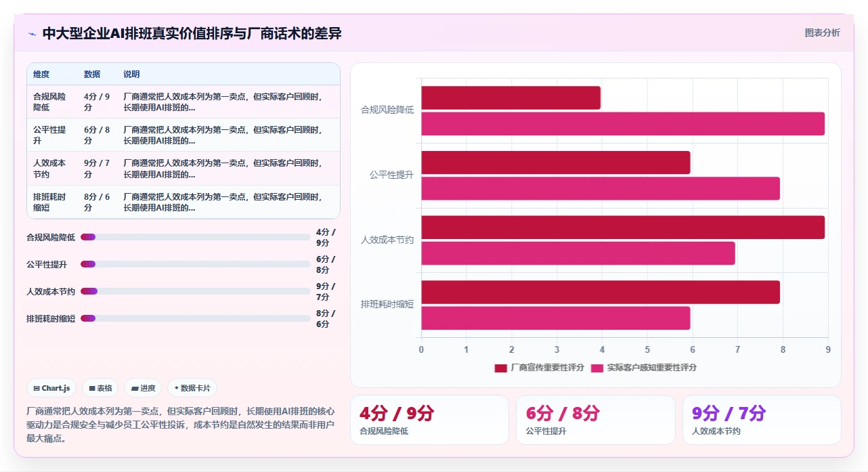The image size is (868, 472).
Task: Click the 排班耗时缩短 progress bar
Action: pos(196,318)
